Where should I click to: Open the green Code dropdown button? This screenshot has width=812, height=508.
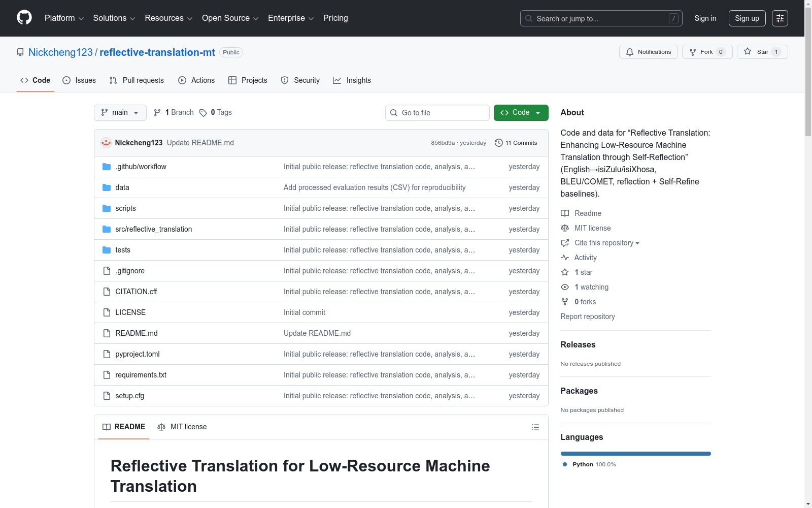tap(521, 113)
